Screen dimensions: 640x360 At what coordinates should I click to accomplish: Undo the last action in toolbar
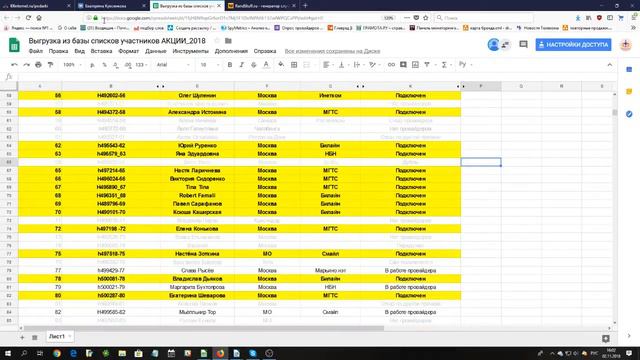pyautogui.click(x=14, y=65)
